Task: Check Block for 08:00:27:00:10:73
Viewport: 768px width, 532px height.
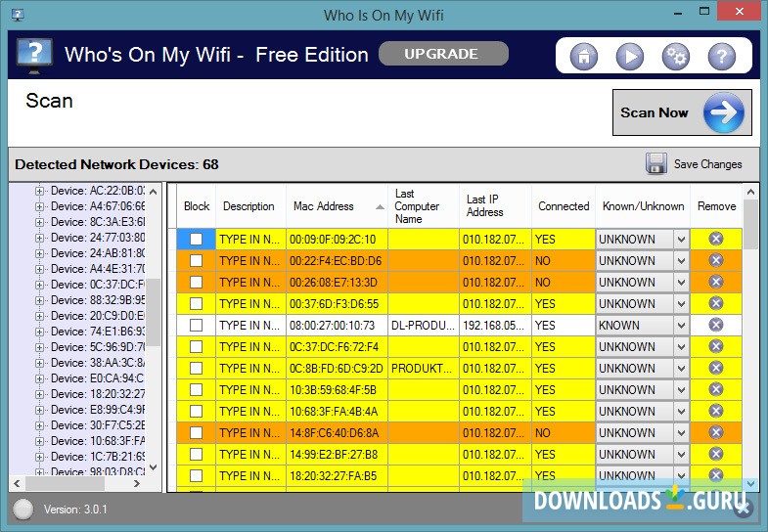Action: [196, 325]
